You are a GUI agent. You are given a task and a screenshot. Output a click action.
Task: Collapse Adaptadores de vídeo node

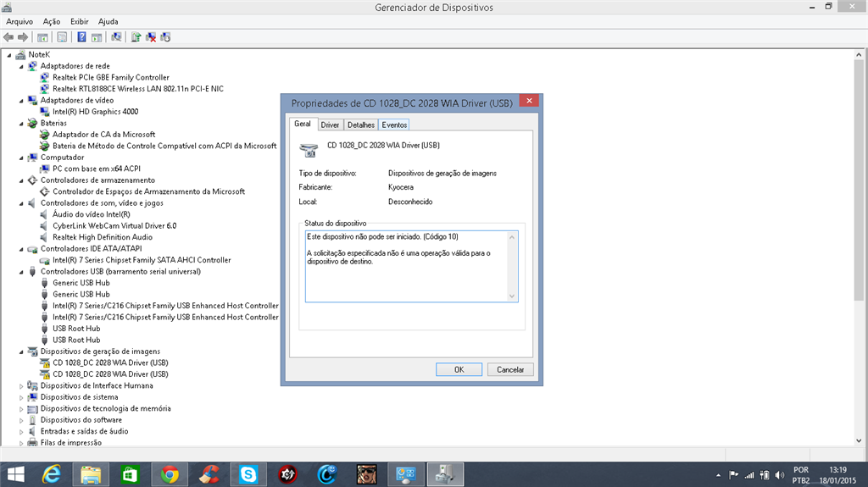click(x=21, y=101)
